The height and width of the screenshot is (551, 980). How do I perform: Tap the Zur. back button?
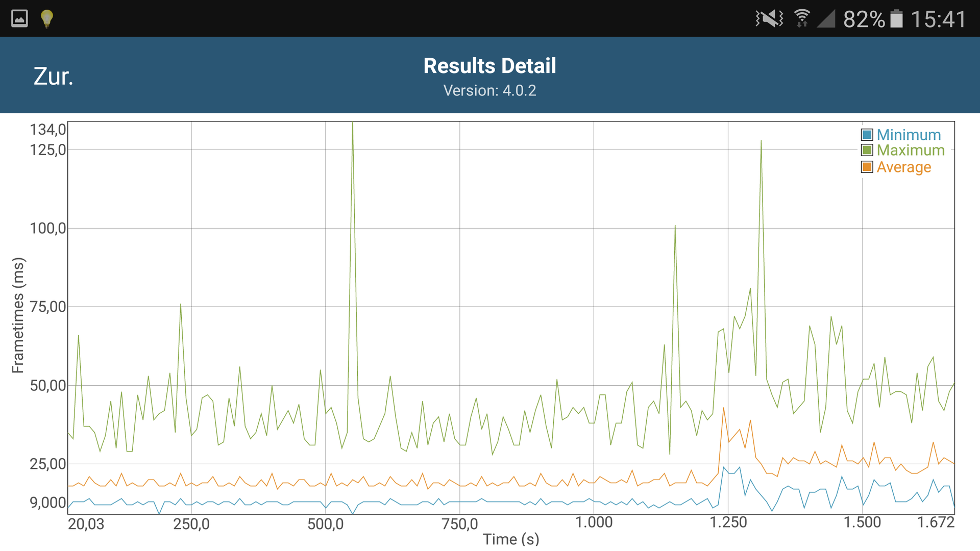54,77
